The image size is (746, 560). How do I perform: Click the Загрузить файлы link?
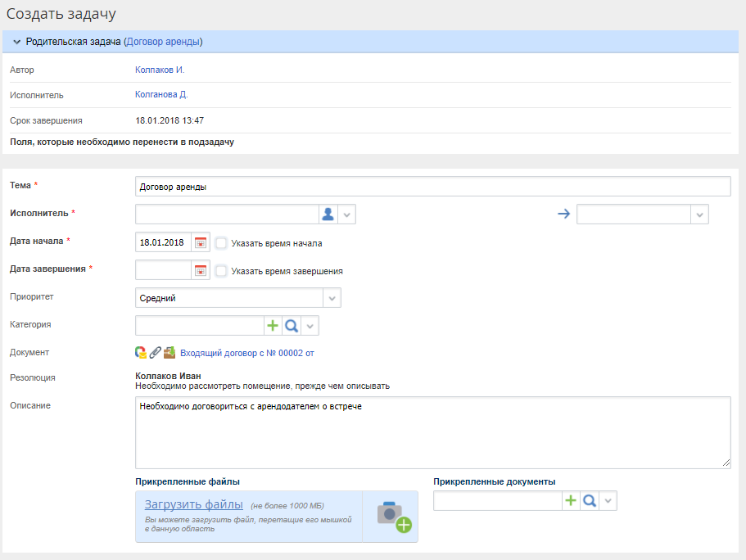click(193, 504)
